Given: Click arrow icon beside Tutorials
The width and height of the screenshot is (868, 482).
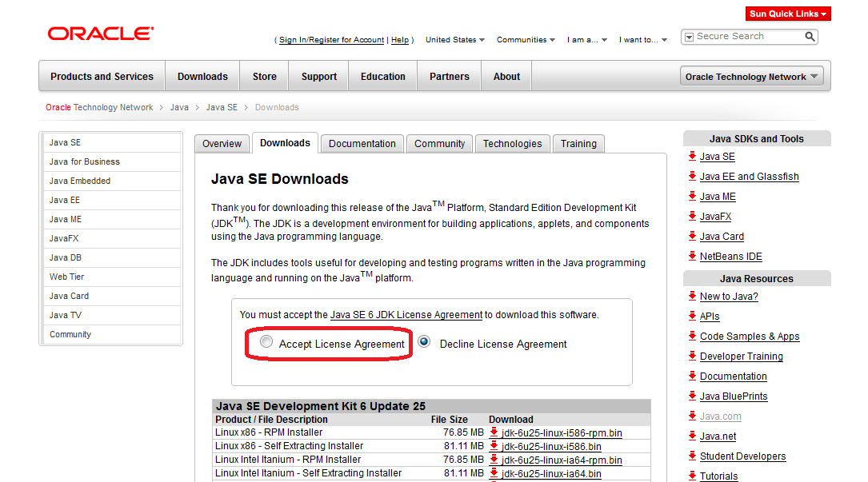Looking at the screenshot, I should (692, 475).
